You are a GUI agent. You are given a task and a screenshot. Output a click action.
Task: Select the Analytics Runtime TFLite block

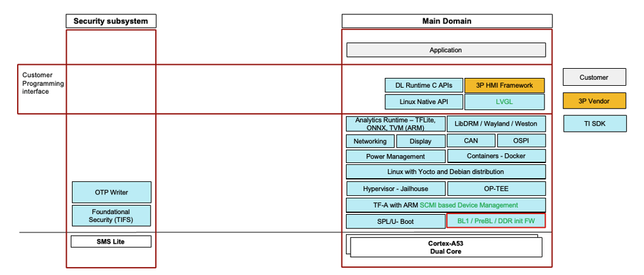point(395,124)
